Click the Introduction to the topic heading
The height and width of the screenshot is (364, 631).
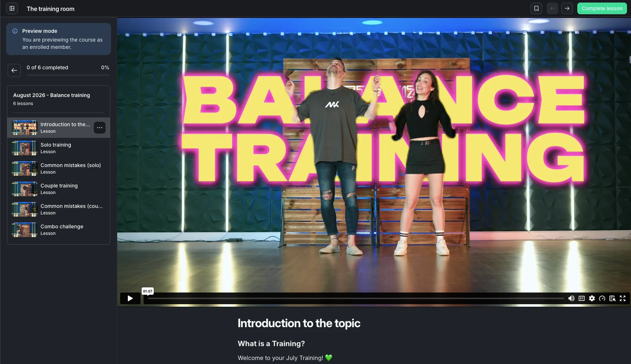click(299, 323)
